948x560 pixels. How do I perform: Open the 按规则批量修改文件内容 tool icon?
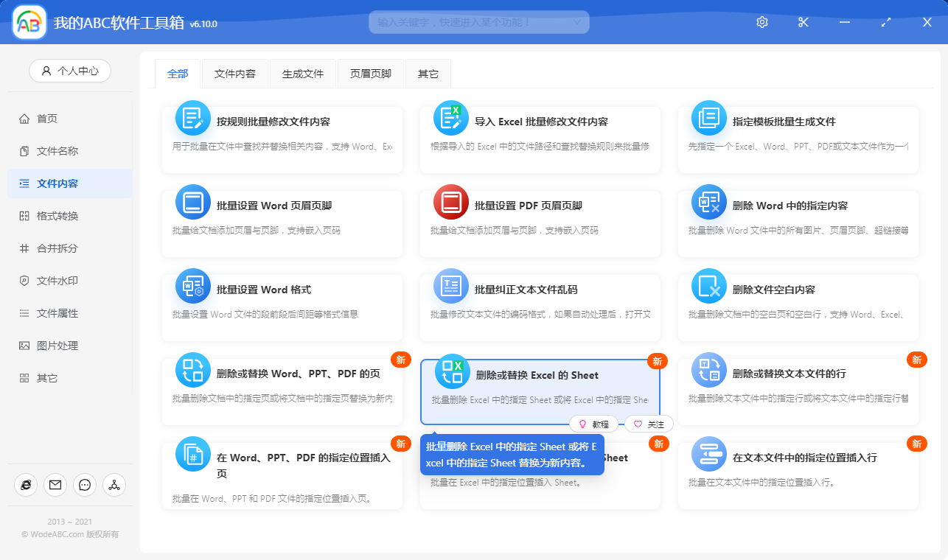coord(192,116)
